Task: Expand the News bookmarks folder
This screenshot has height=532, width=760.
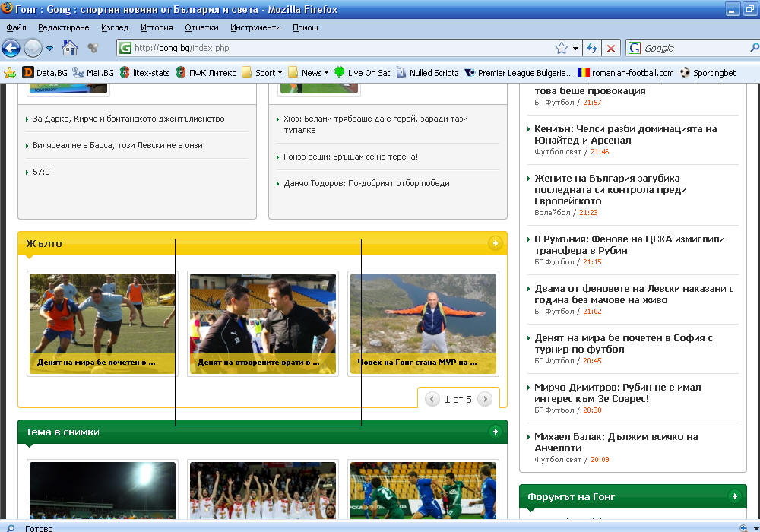Action: point(309,73)
